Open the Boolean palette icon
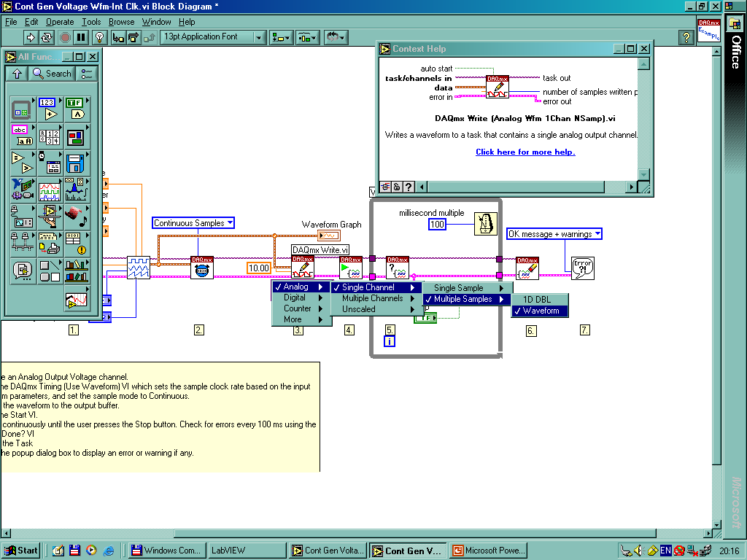The width and height of the screenshot is (747, 560). (77, 109)
